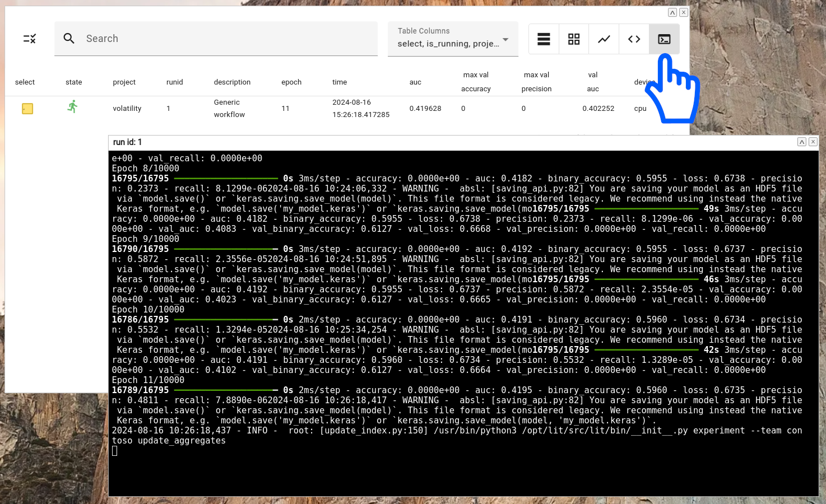
Task: Click the Generic workflow description
Action: coord(229,108)
